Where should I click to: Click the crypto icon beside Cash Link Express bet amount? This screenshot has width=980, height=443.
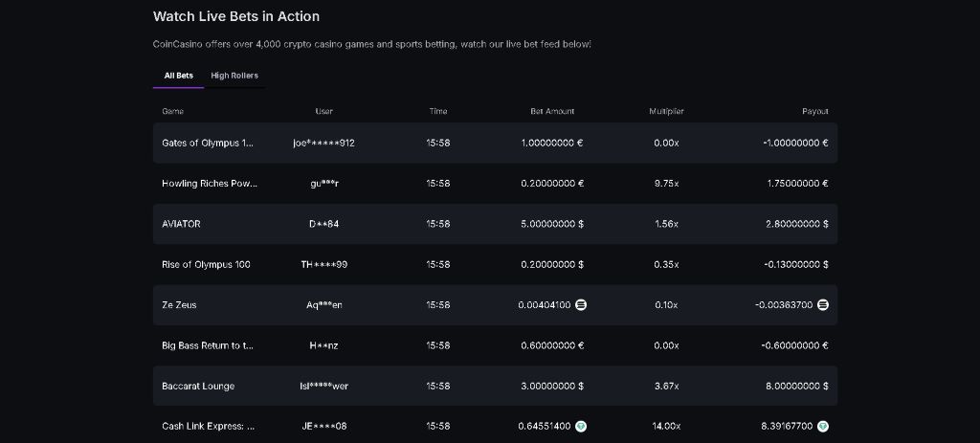(x=580, y=427)
